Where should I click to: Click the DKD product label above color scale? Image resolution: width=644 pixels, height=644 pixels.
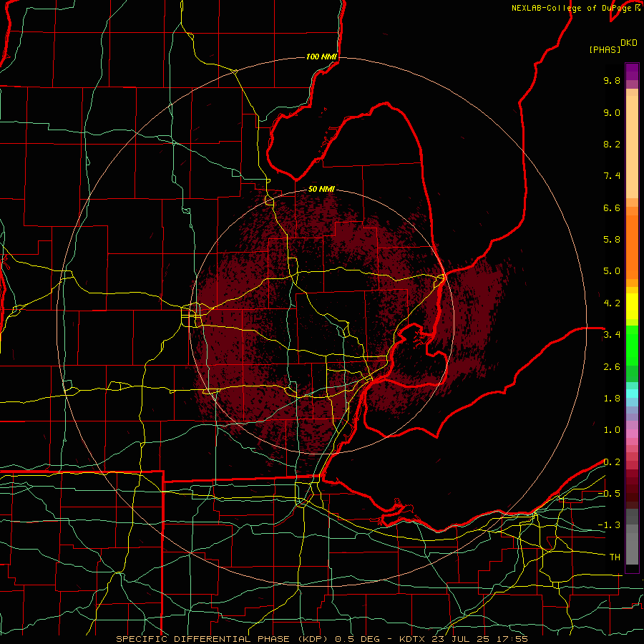[629, 43]
